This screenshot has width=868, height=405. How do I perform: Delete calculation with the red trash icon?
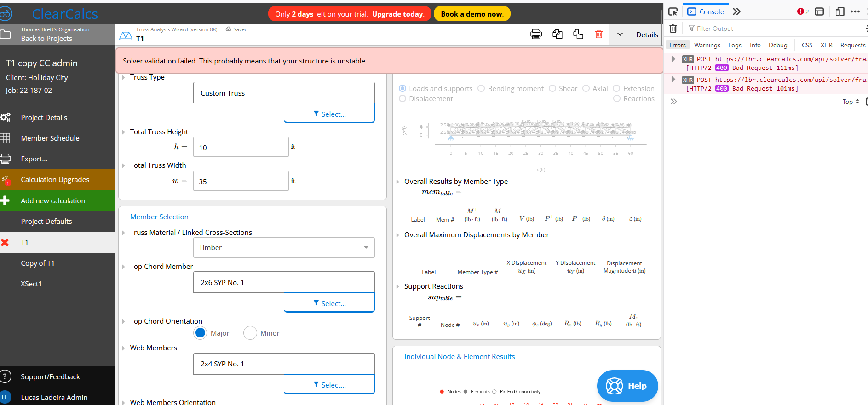(x=599, y=34)
